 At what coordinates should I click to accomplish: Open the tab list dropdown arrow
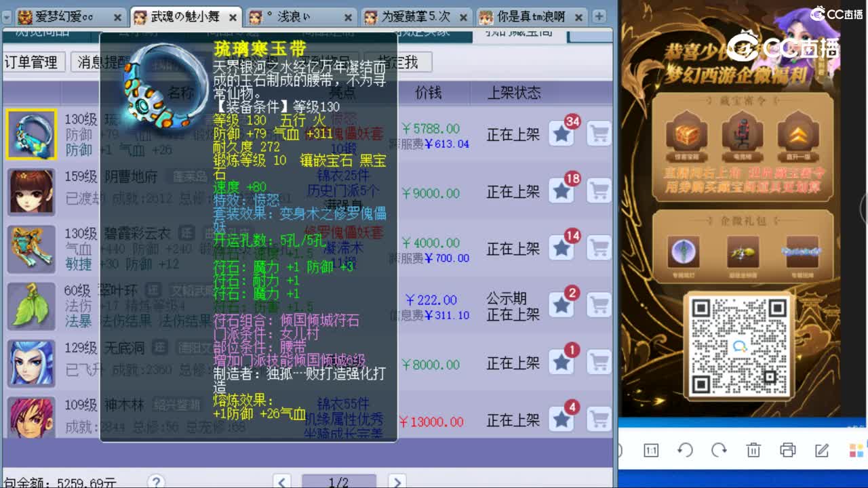(x=5, y=18)
